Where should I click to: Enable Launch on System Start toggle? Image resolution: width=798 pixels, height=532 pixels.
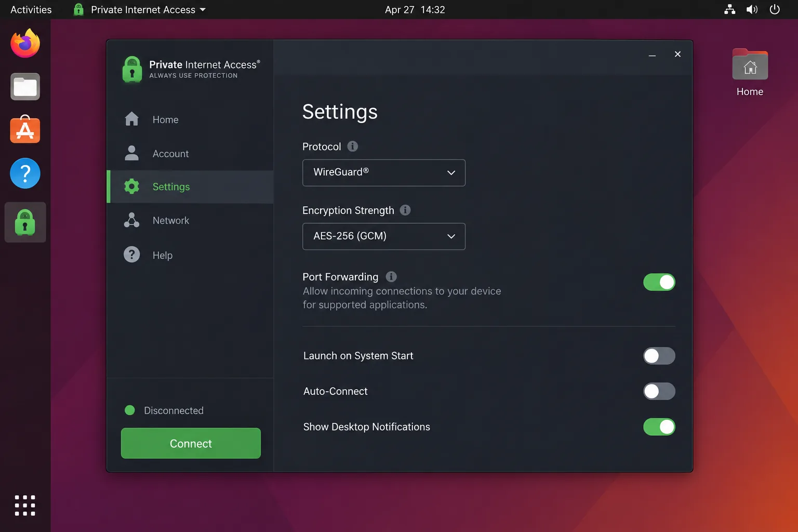click(659, 356)
